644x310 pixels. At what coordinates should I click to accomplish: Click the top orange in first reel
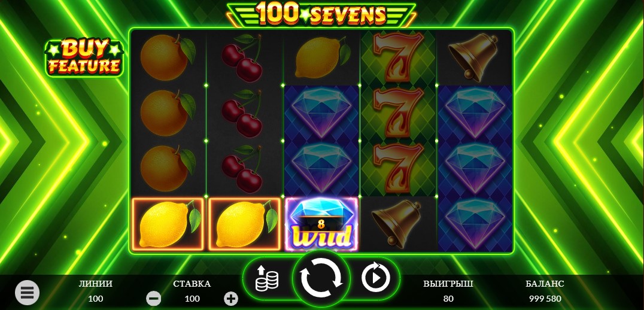[x=168, y=57]
